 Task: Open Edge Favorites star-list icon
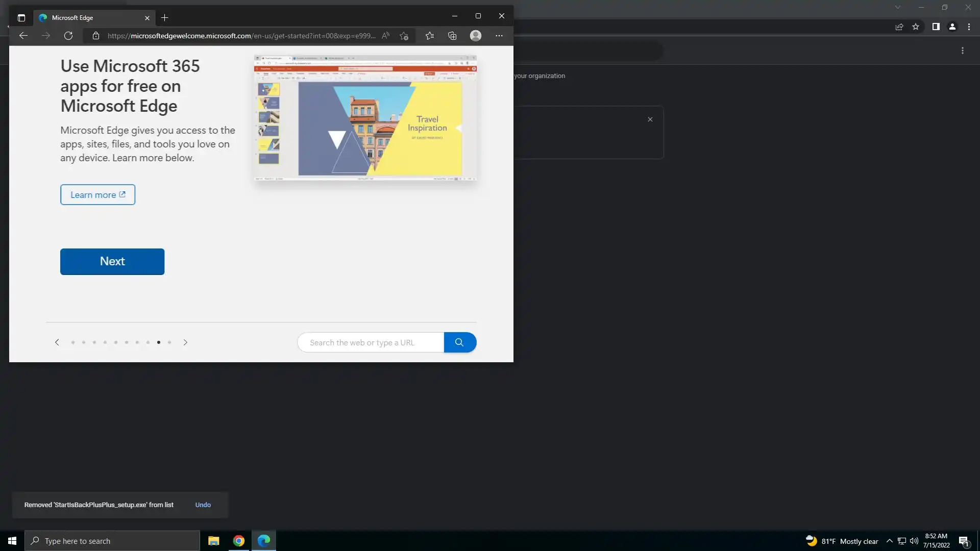(430, 36)
